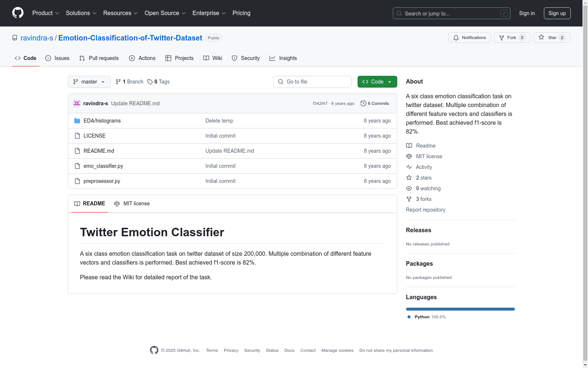
Task: Click the Notifications bell button
Action: [x=469, y=38]
